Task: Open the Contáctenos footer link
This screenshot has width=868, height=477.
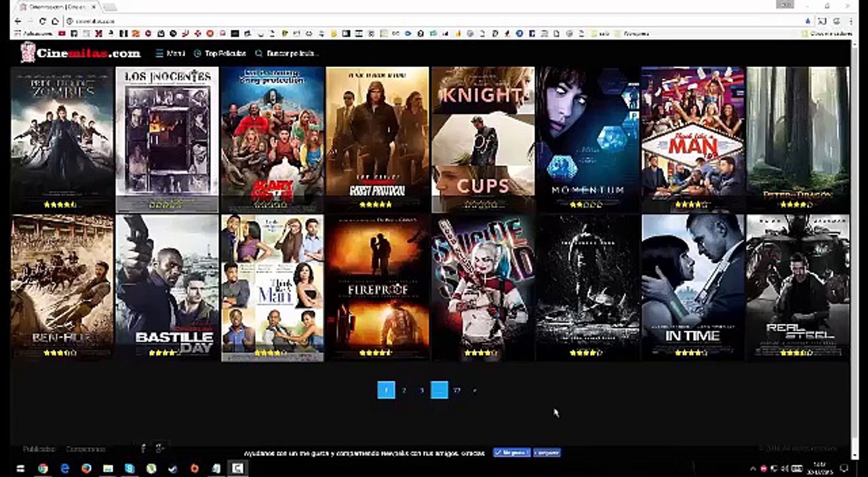Action: pos(86,449)
